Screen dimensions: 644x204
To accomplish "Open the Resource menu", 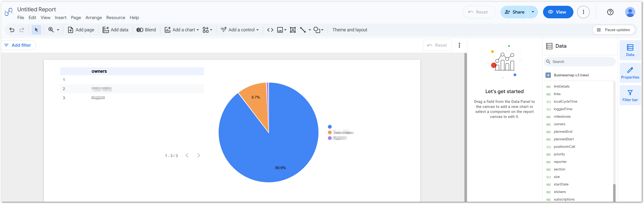I will pos(116,18).
